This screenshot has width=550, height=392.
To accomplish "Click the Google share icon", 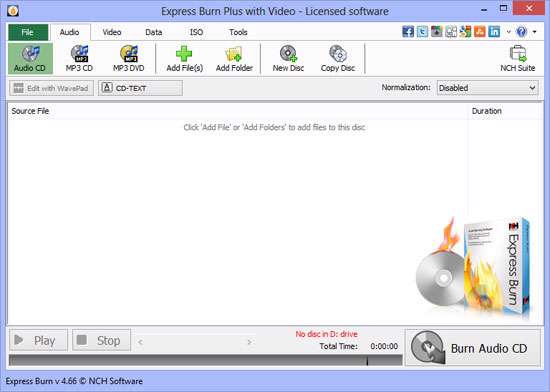I will (465, 32).
